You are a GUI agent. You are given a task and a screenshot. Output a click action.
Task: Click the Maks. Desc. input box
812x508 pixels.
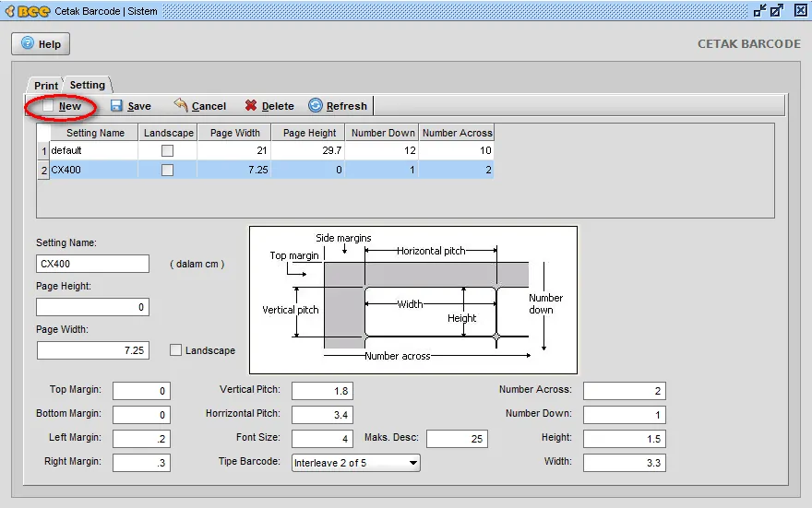click(457, 439)
